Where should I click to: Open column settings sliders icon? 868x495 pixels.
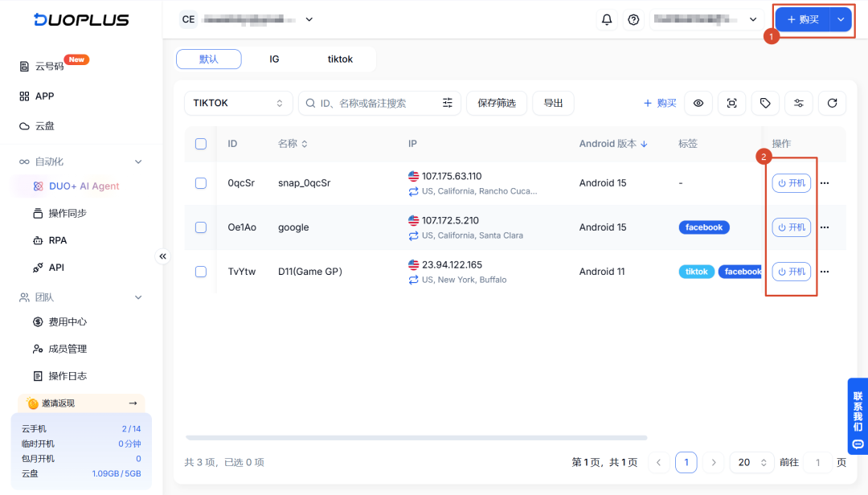pos(798,103)
